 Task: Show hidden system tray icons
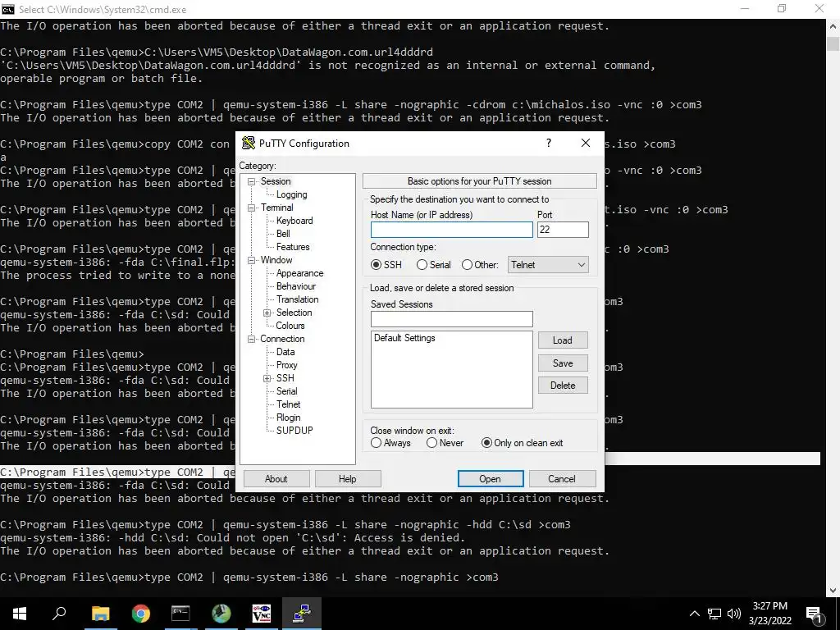pos(694,614)
